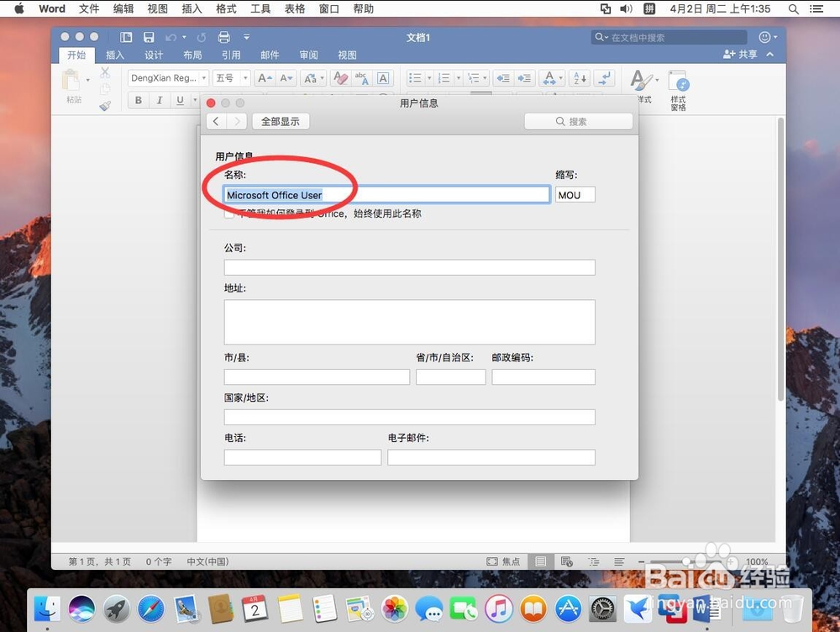Switch to the 设计 (Design) ribbon tab
Viewport: 840px width, 632px height.
coord(153,55)
